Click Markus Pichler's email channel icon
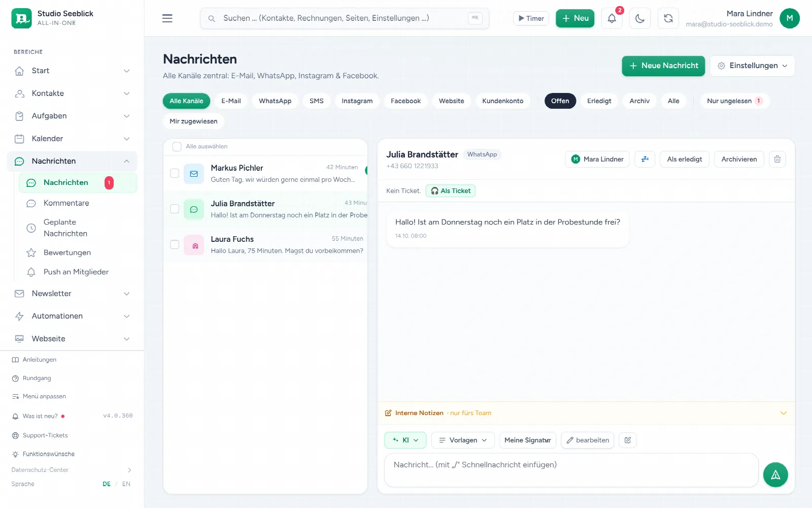Screen dimensions: 812x508 point(194,173)
